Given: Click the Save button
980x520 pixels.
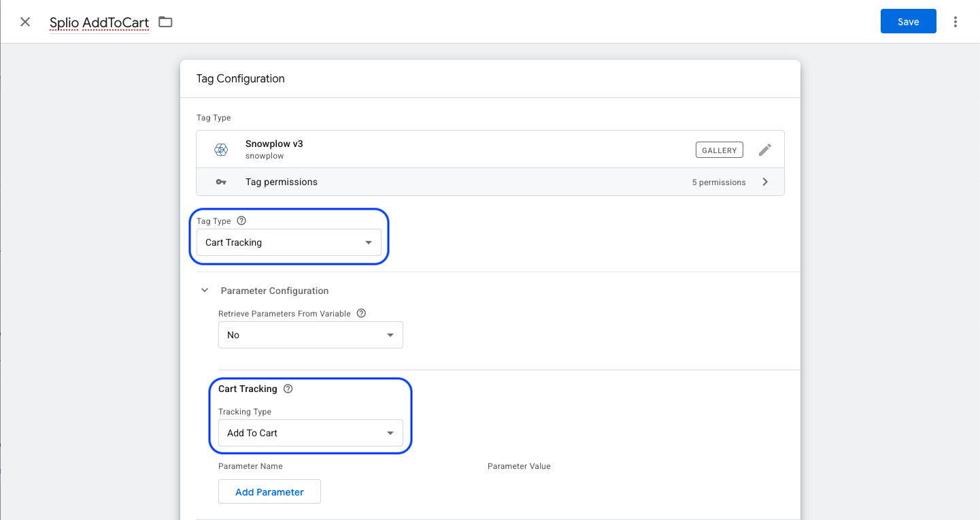Looking at the screenshot, I should (x=908, y=22).
